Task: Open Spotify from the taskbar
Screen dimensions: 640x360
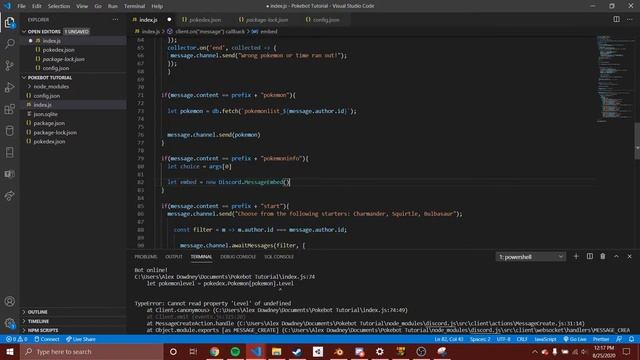Action: (235, 351)
